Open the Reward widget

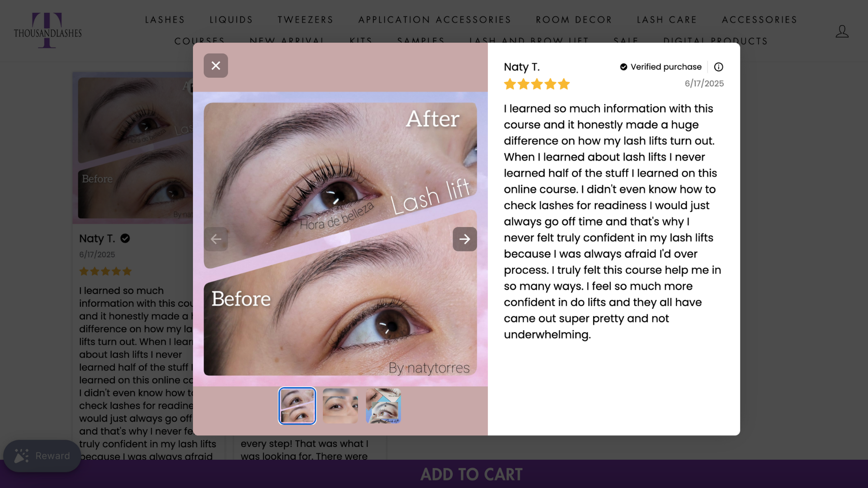coord(42,456)
